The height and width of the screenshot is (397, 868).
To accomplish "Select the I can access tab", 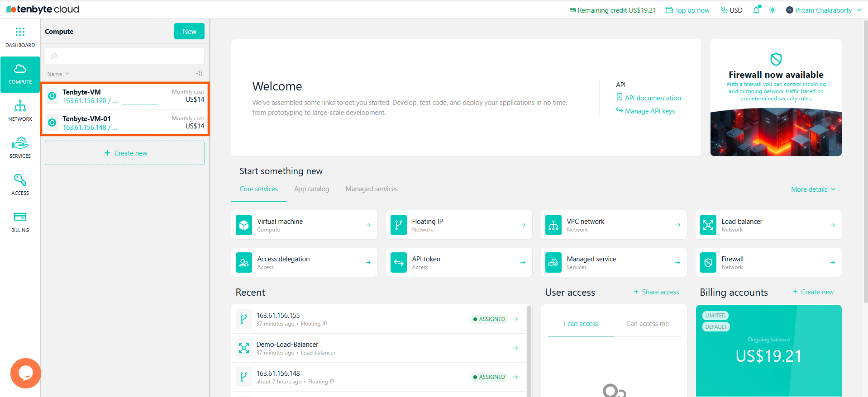I will [581, 324].
